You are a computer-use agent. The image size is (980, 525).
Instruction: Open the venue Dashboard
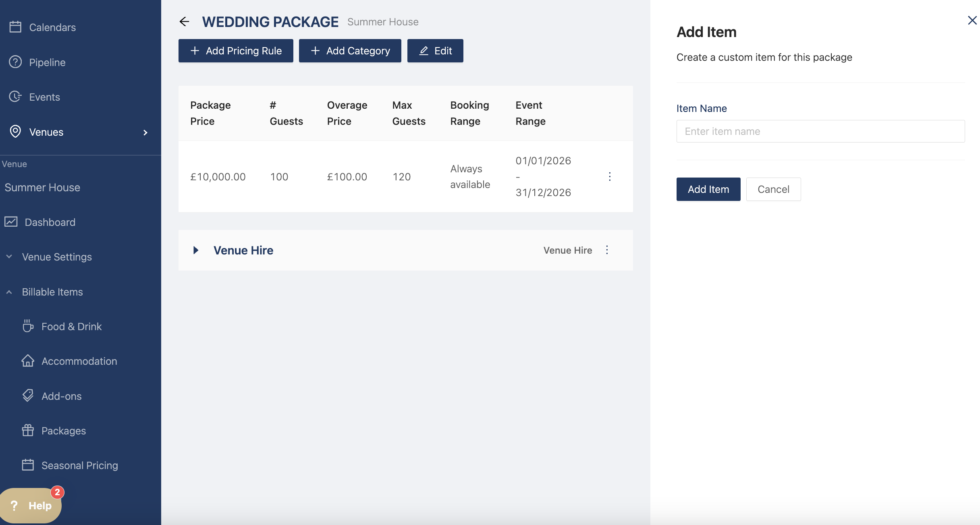[50, 222]
